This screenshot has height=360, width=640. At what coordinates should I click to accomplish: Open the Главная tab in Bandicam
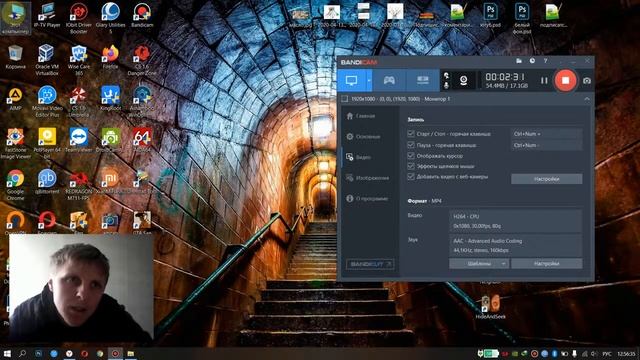361,116
